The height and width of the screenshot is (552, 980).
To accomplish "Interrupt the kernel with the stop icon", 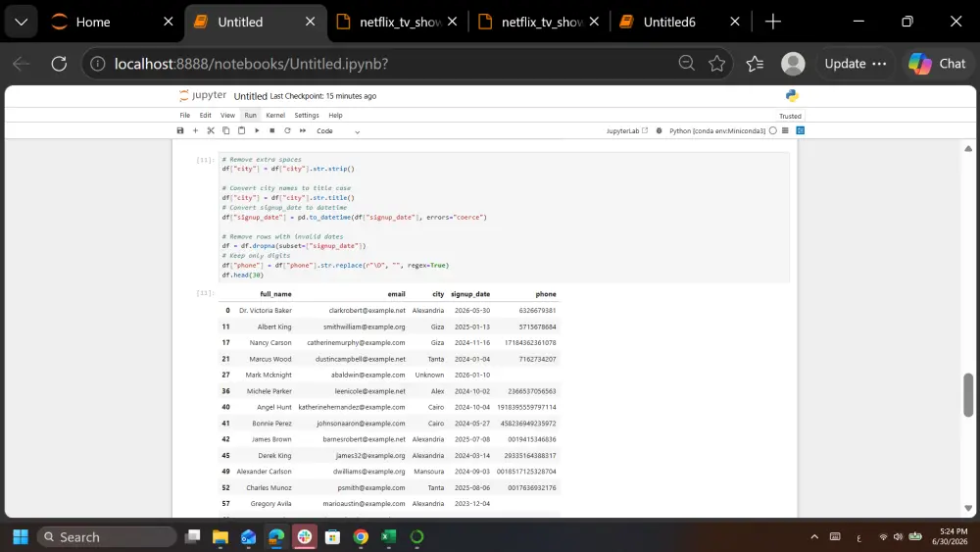I will point(271,130).
